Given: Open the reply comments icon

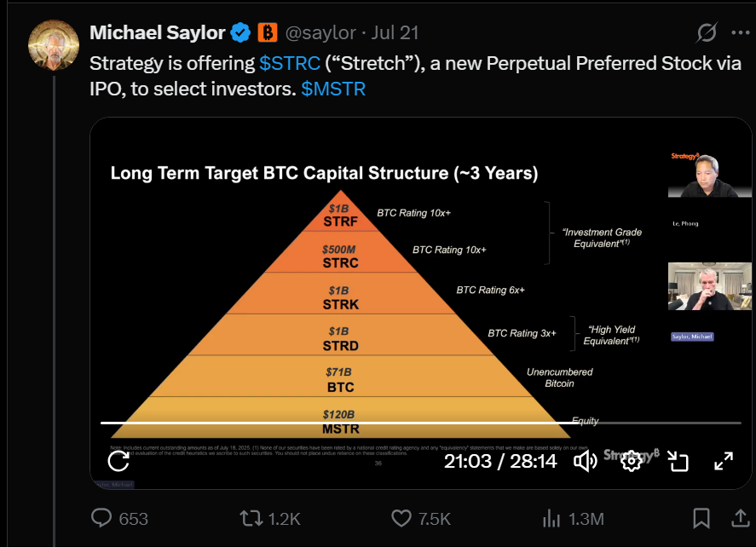Looking at the screenshot, I should 101,519.
